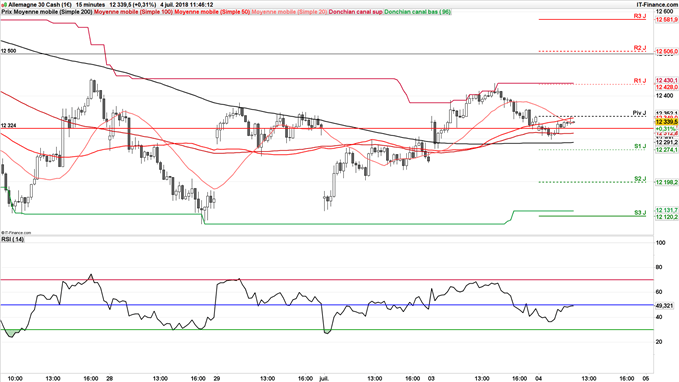679x382 pixels.
Task: Select Donchian canal sup legend entry
Action: point(356,12)
